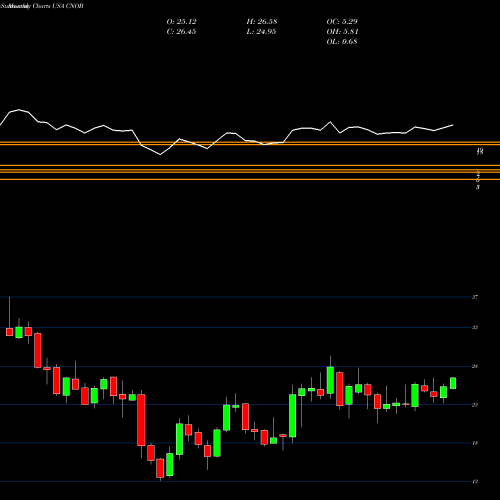This screenshot has height=500, width=500.
Task: Click the green candle that tops at 28
Action: [330, 380]
